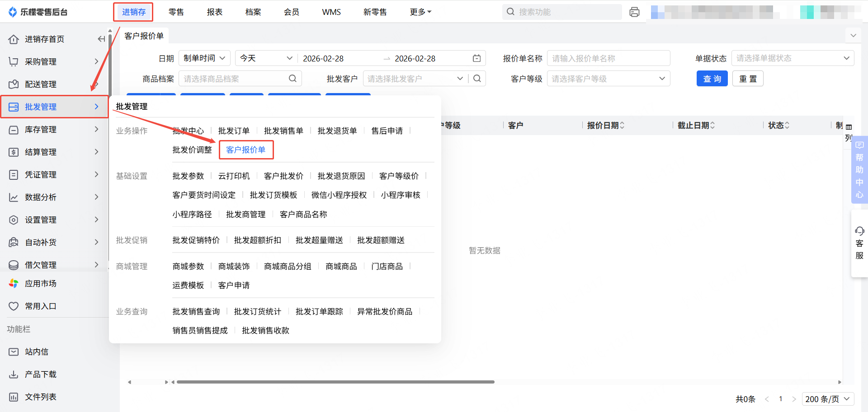Screen dimensions: 868x412
Task: Switch to the 新零售 top menu
Action: [375, 12]
